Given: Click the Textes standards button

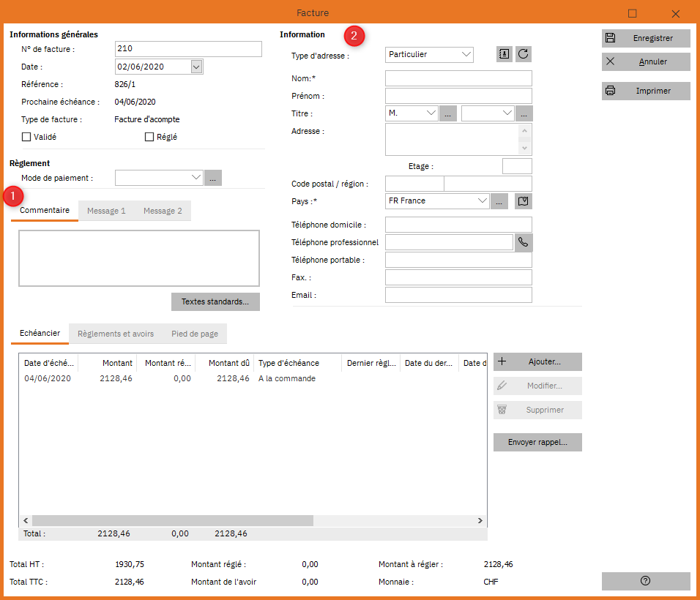Looking at the screenshot, I should click(x=215, y=302).
